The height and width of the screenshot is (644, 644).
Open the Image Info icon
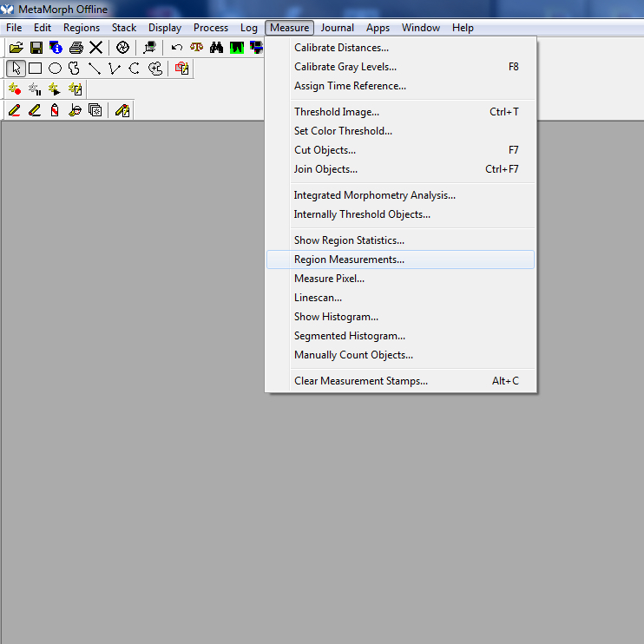pyautogui.click(x=56, y=48)
